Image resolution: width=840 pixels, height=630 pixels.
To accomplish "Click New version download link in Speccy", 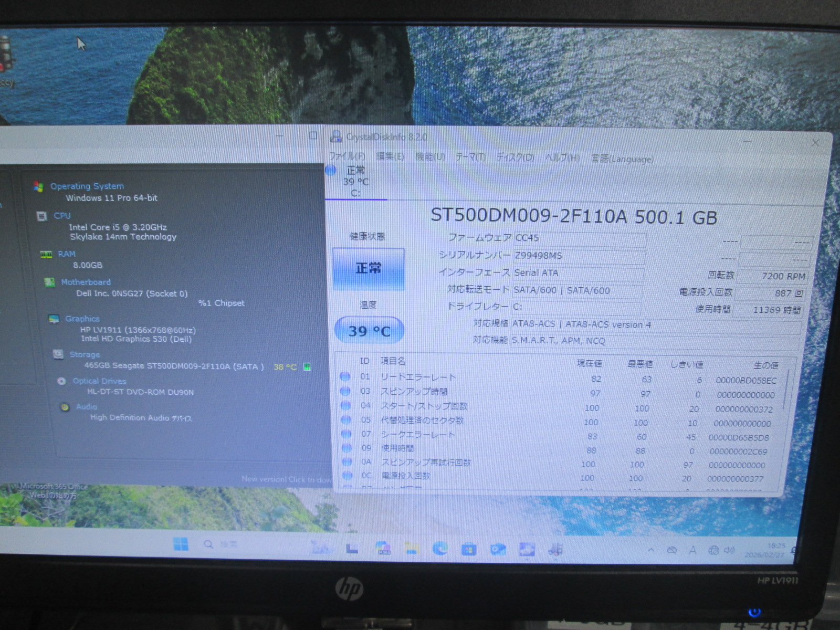I will pyautogui.click(x=286, y=479).
